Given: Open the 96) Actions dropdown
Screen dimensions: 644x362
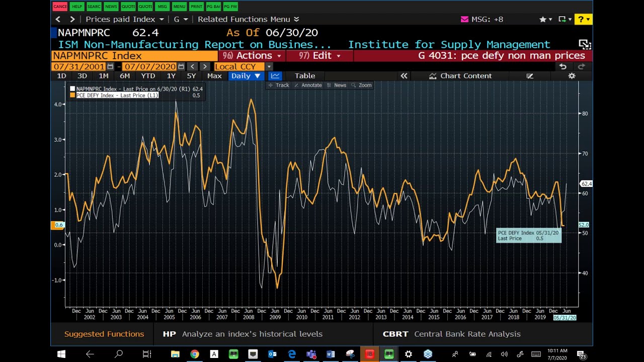Looking at the screenshot, I should click(x=252, y=56).
